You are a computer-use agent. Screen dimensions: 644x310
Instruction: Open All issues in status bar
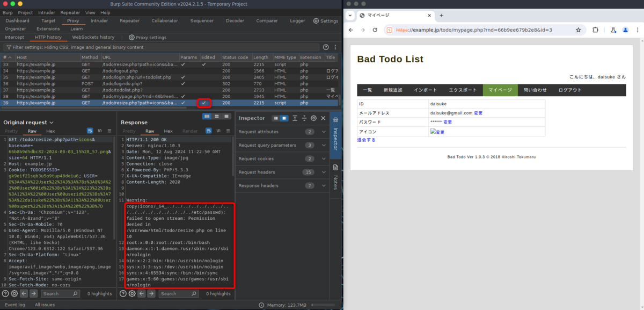tap(45, 305)
